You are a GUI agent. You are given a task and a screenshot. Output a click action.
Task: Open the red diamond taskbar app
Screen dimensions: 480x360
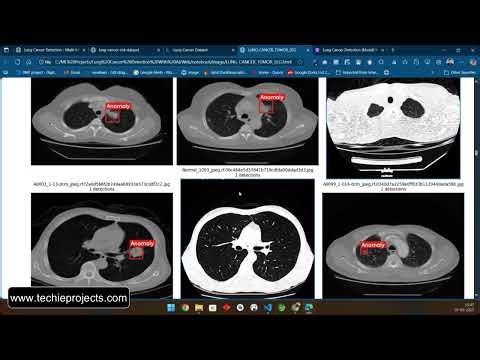pos(226,308)
